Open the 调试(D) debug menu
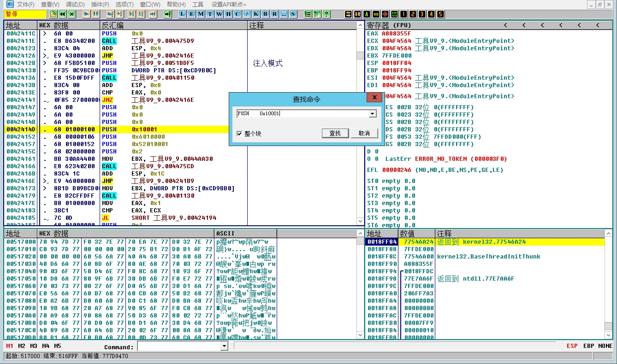Image resolution: width=617 pixels, height=364 pixels. (75, 4)
